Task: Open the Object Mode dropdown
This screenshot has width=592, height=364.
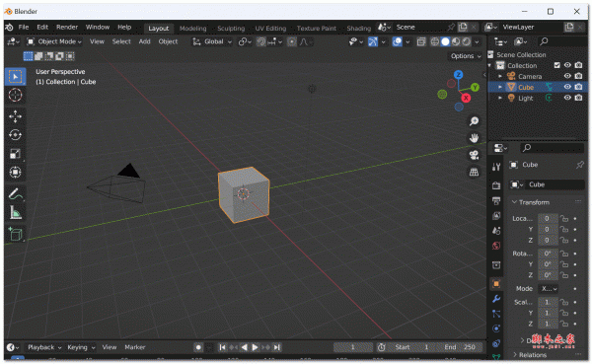Action: click(54, 41)
